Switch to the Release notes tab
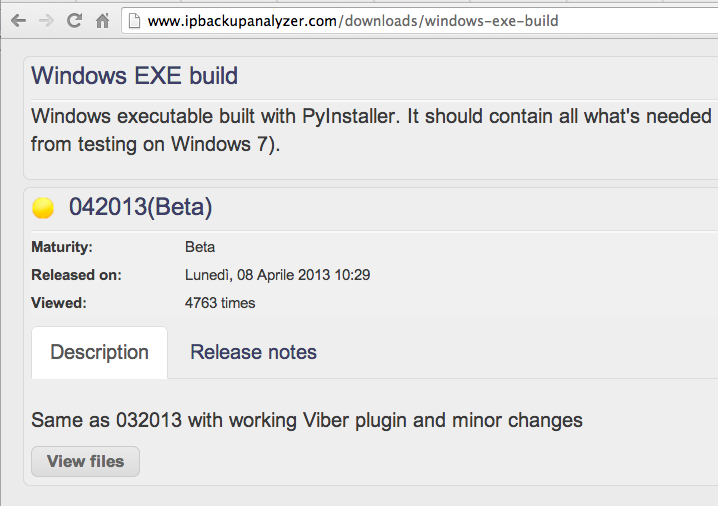Viewport: 718px width, 506px height. coord(253,352)
